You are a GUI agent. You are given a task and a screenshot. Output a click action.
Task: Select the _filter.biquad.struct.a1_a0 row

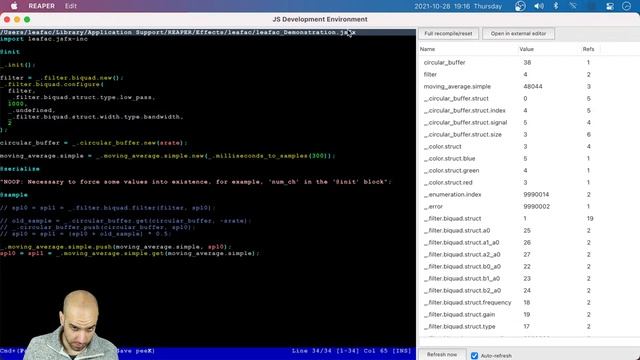tap(529, 242)
